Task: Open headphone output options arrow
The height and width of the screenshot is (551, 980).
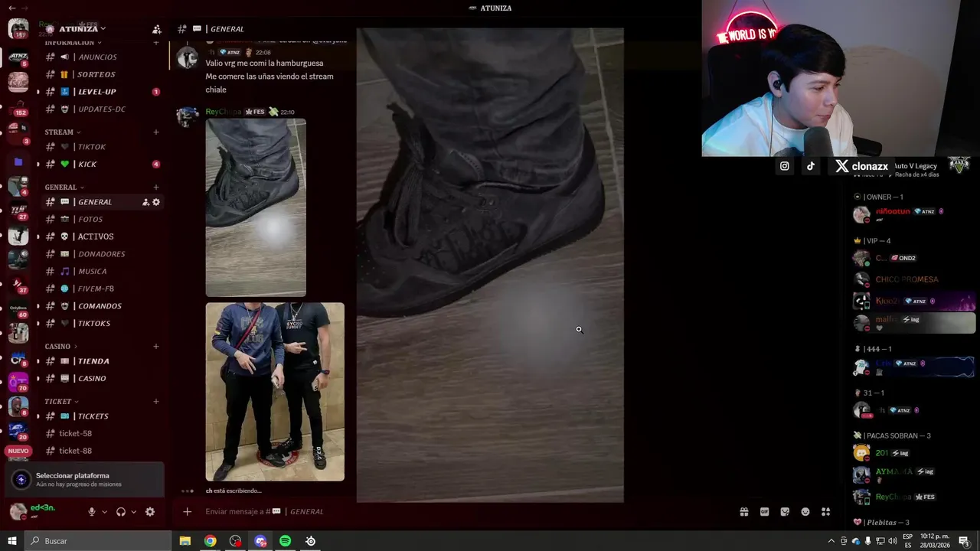Action: pyautogui.click(x=133, y=512)
